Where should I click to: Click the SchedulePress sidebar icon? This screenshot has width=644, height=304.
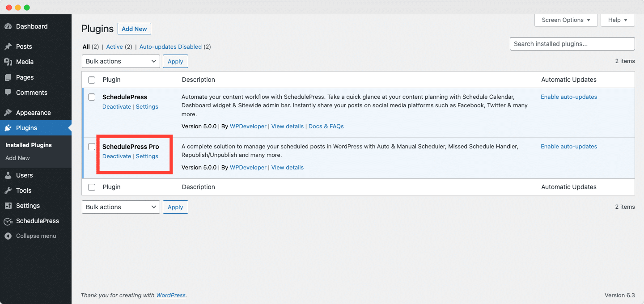(x=8, y=221)
